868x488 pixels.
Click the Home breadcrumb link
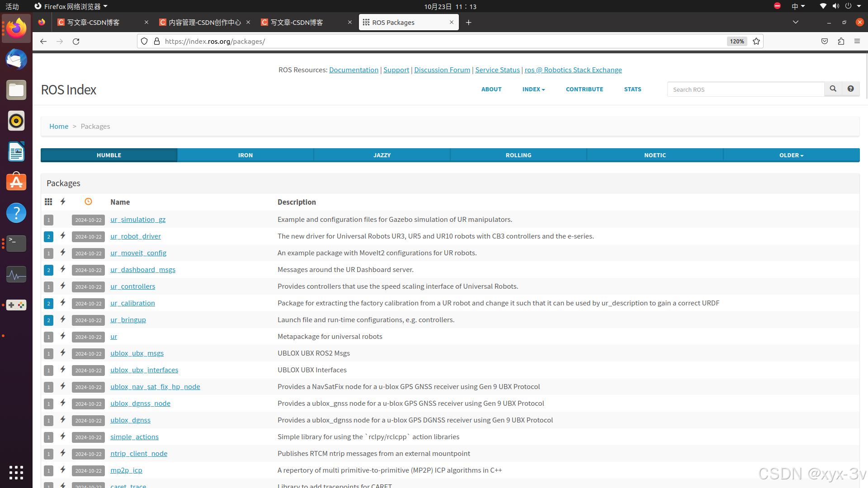coord(59,126)
